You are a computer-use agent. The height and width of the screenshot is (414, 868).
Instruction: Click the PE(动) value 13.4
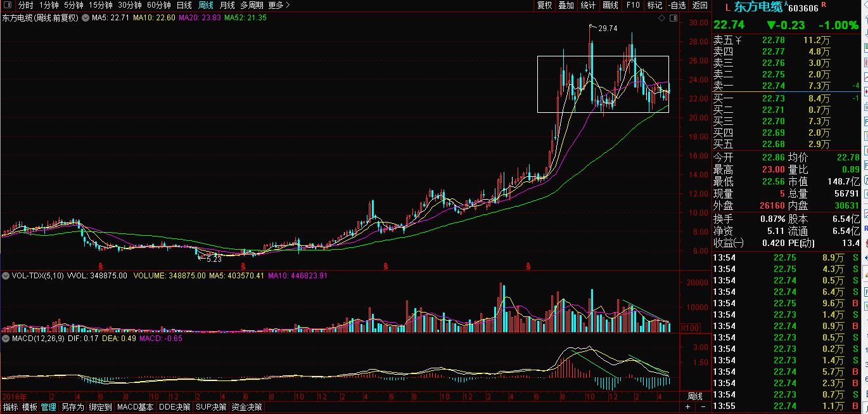(x=852, y=243)
